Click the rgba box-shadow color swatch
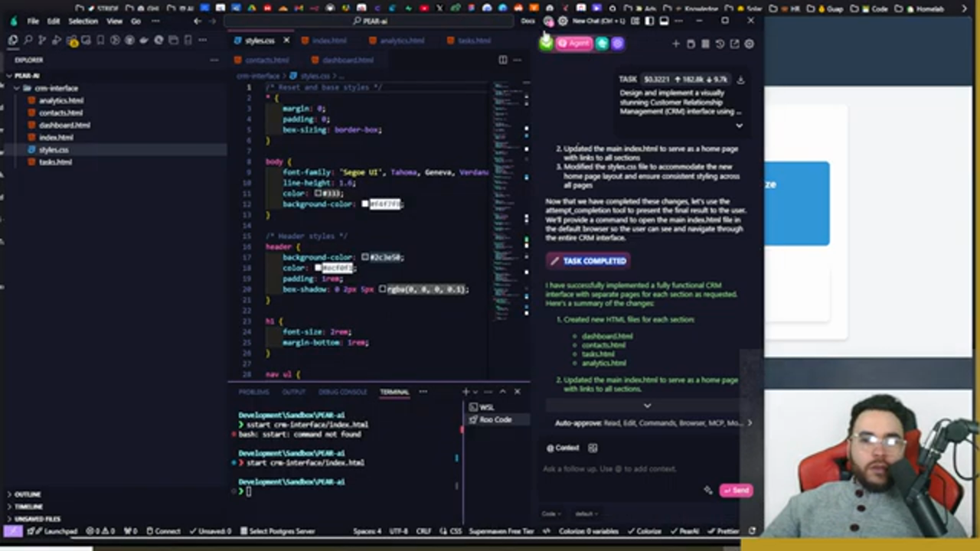Screen dimensions: 980x551 pos(382,289)
